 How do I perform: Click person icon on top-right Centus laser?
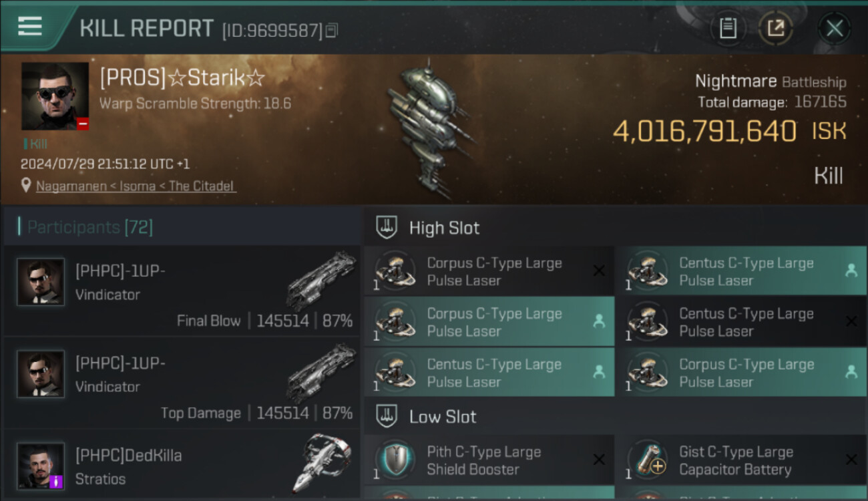[x=851, y=271]
